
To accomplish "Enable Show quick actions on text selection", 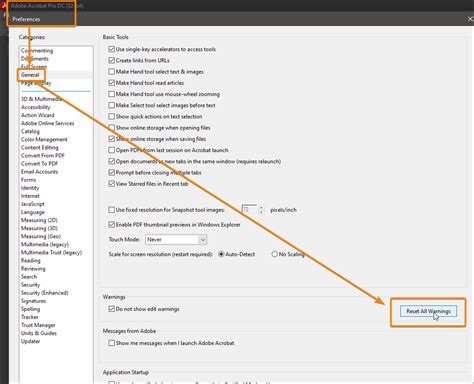I will (x=112, y=116).
